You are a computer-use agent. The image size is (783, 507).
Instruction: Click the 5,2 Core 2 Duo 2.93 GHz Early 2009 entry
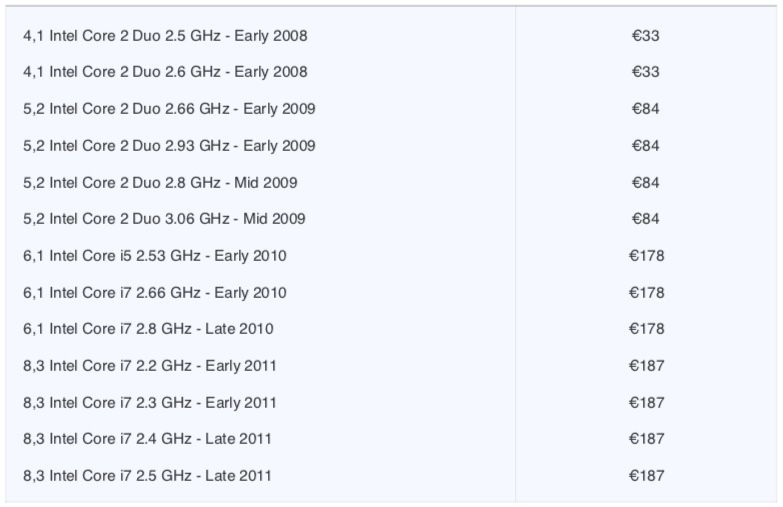point(169,146)
